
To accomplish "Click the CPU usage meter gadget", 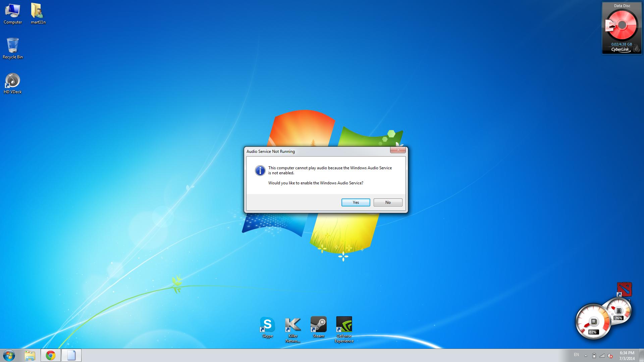I will 593,322.
